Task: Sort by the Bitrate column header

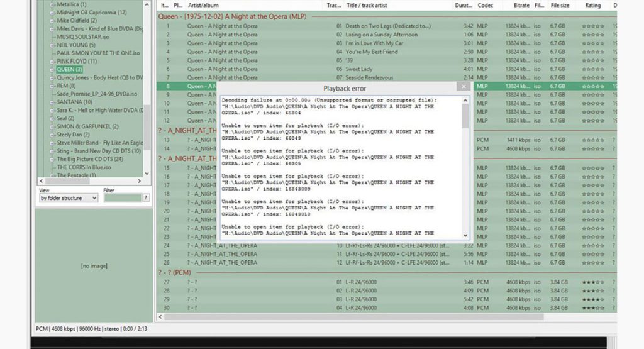Action: [x=521, y=5]
